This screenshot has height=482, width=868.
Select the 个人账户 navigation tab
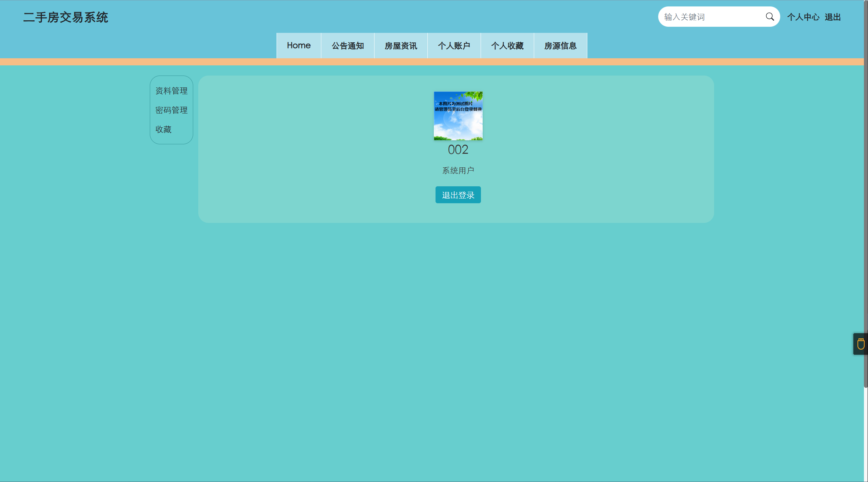click(x=454, y=46)
